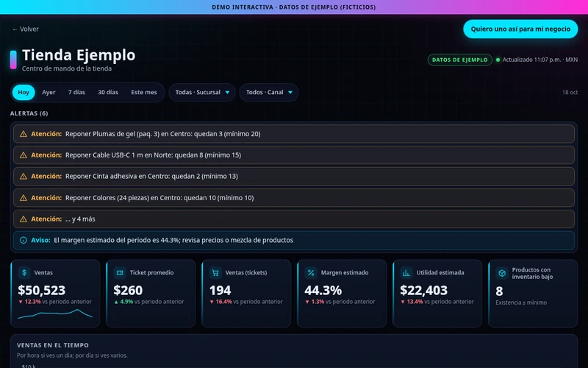Select the Hoy period tab
The height and width of the screenshot is (368, 588).
coord(24,93)
